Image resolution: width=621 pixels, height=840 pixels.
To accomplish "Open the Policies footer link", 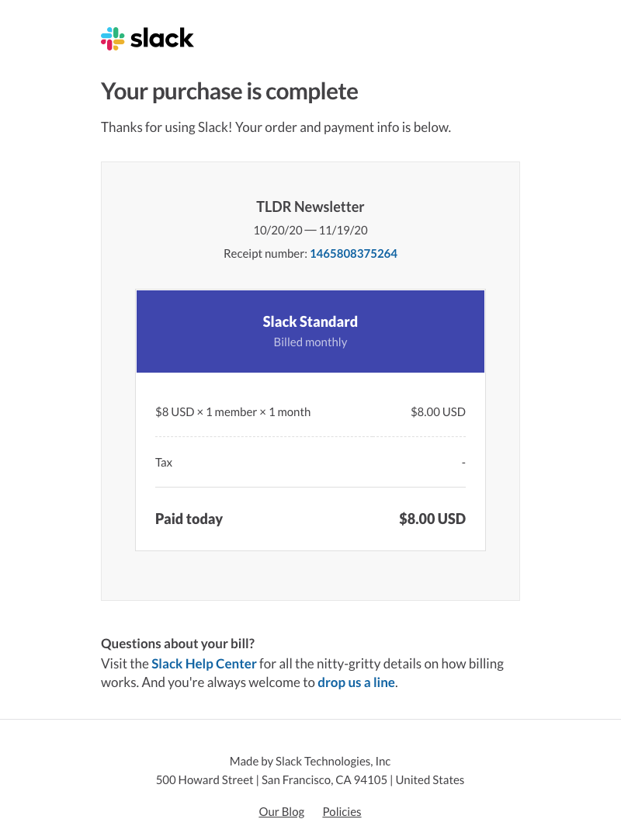I will point(342,812).
